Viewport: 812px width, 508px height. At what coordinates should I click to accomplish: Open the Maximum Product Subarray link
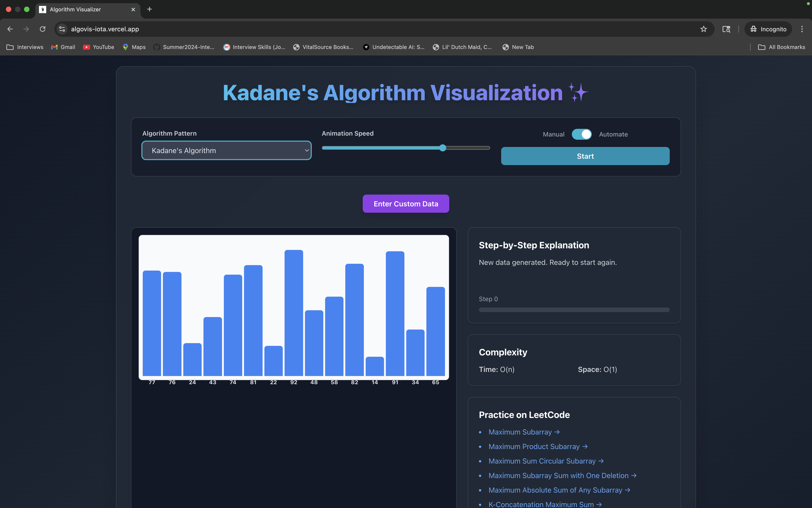[x=538, y=447]
